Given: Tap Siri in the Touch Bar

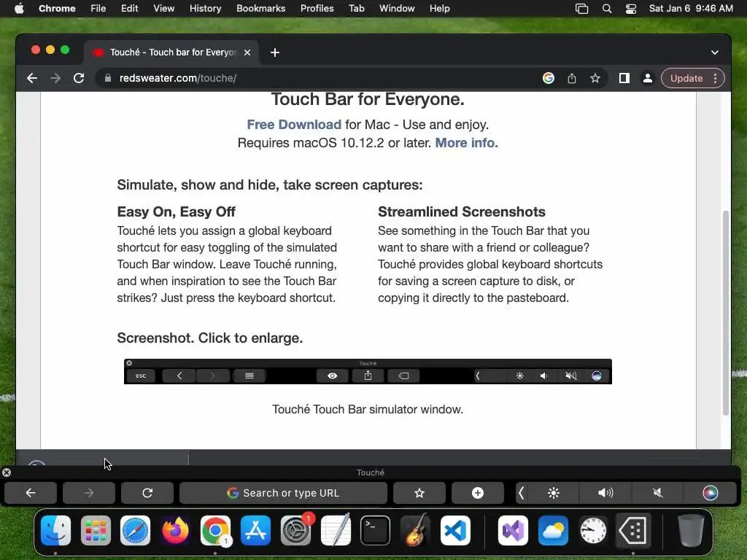Looking at the screenshot, I should click(x=711, y=493).
